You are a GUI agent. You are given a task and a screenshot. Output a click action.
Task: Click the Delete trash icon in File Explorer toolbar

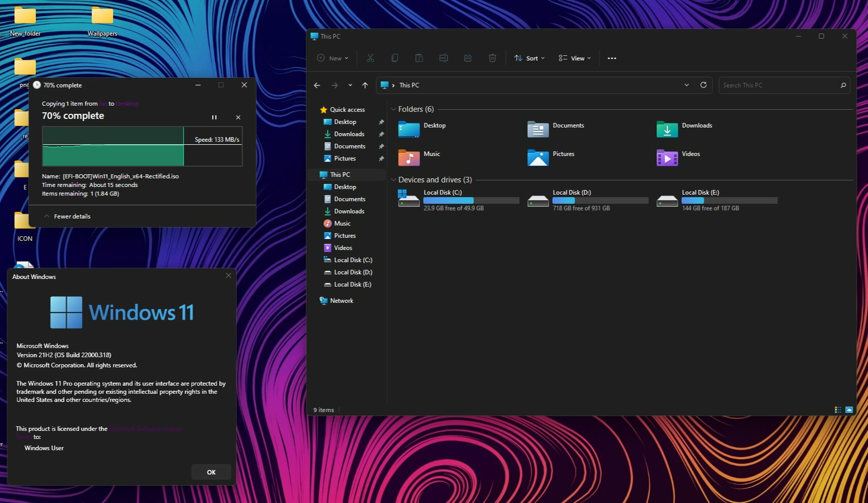pos(492,58)
